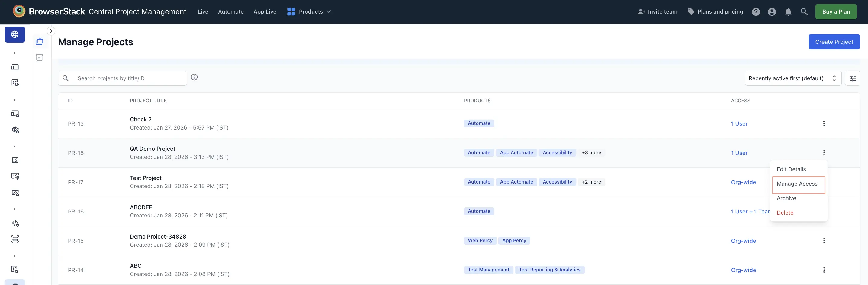Open the active projects briefcase icon
Image resolution: width=868 pixels, height=285 pixels.
tap(40, 41)
